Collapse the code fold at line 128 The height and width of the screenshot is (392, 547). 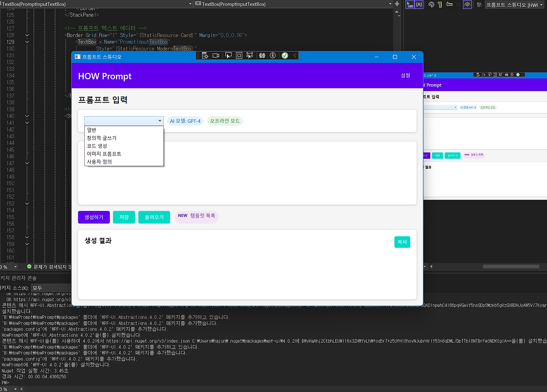[27, 35]
